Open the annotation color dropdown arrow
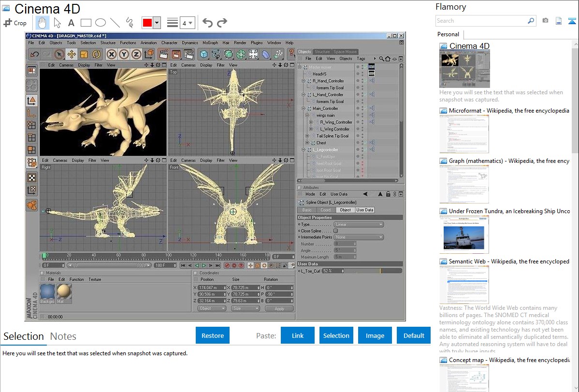Image resolution: width=579 pixels, height=392 pixels. click(157, 23)
